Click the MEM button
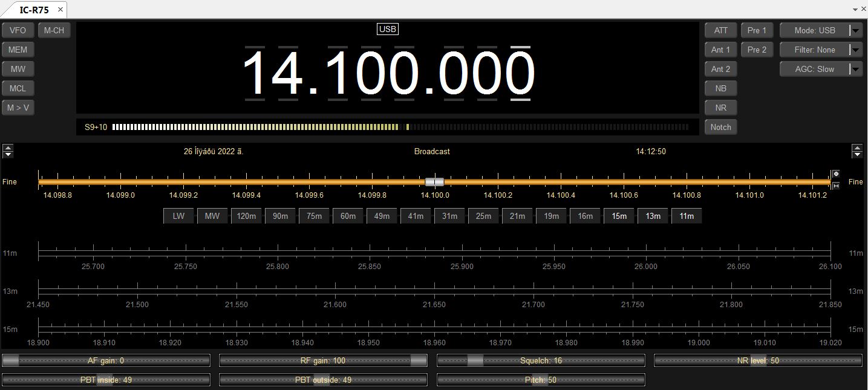The image size is (868, 390). coord(18,50)
